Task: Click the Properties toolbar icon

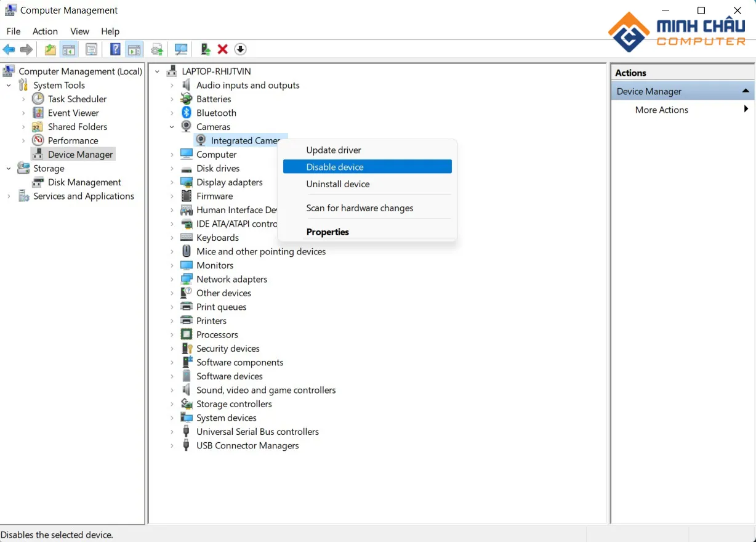Action: [92, 49]
